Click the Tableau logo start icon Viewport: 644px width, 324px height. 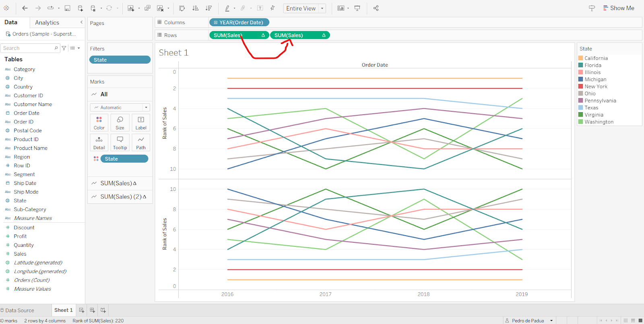pos(6,8)
